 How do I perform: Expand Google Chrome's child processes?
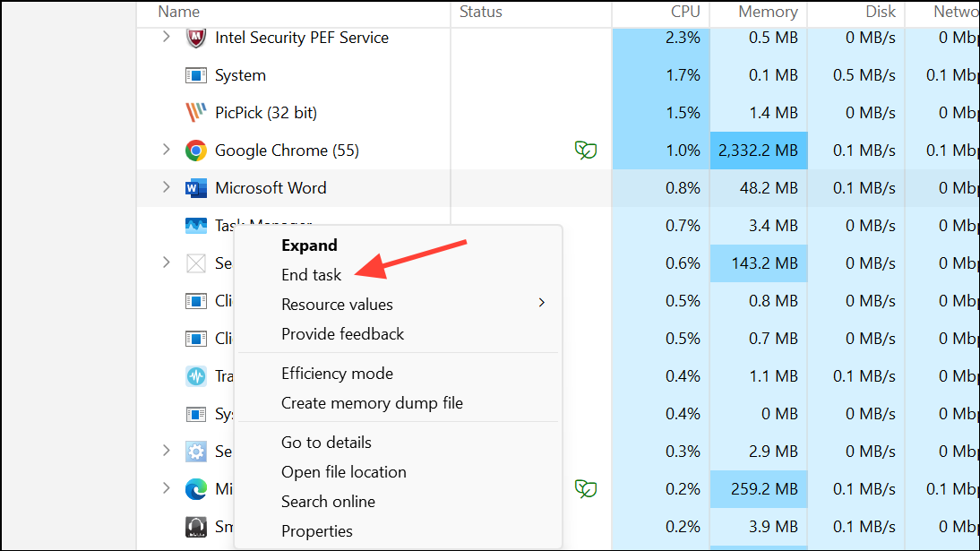[x=167, y=150]
